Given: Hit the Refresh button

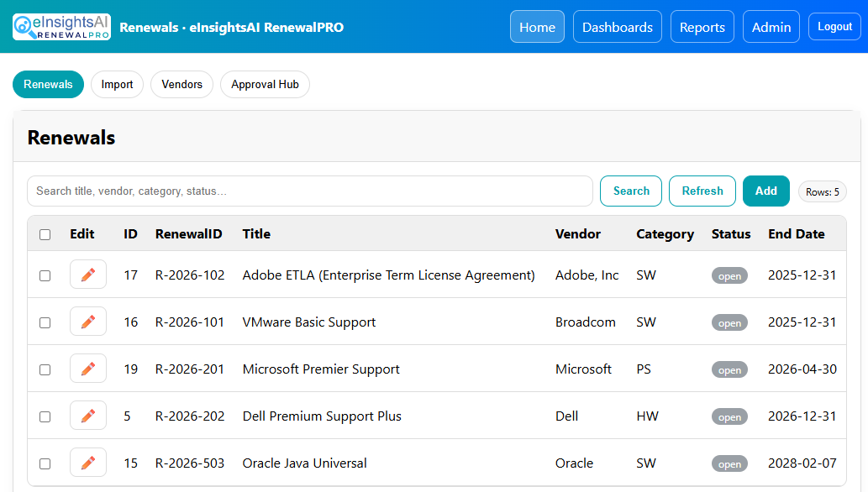Looking at the screenshot, I should pos(702,191).
